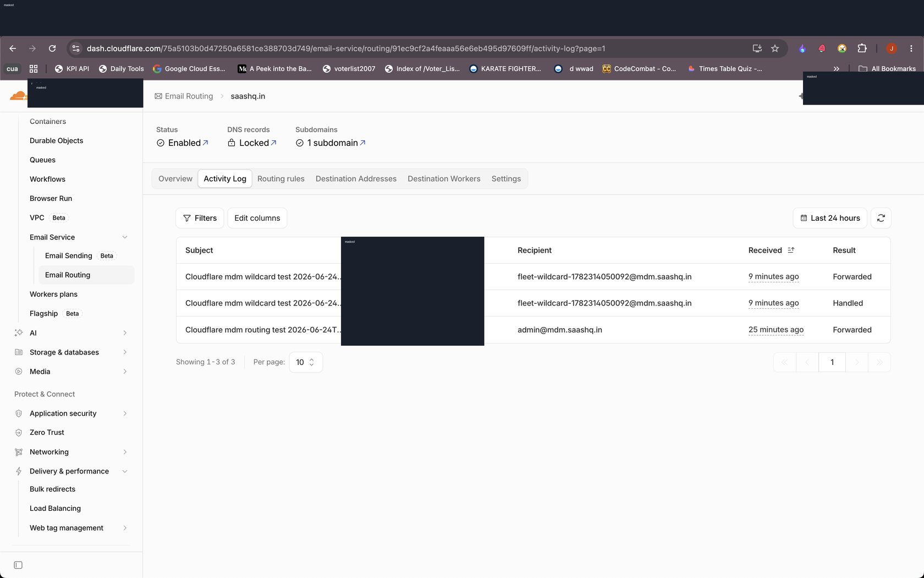This screenshot has height=578, width=924.
Task: Refresh the activity log with circular arrows
Action: (881, 218)
